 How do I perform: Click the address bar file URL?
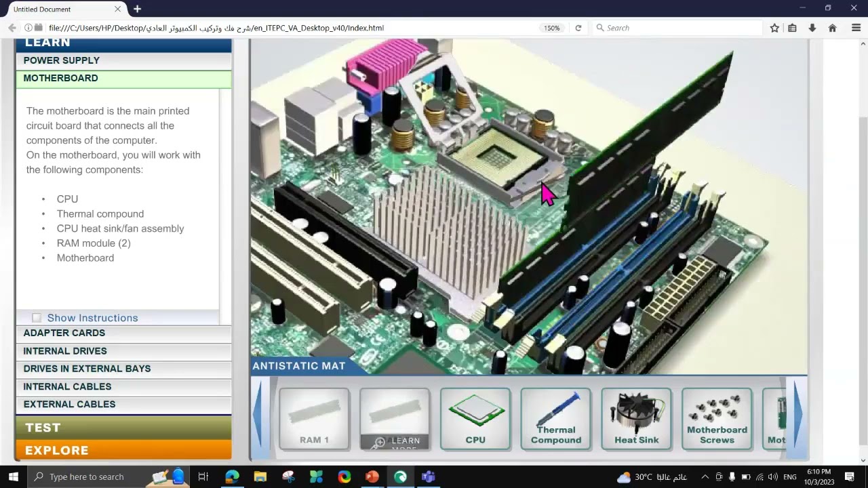coord(216,28)
